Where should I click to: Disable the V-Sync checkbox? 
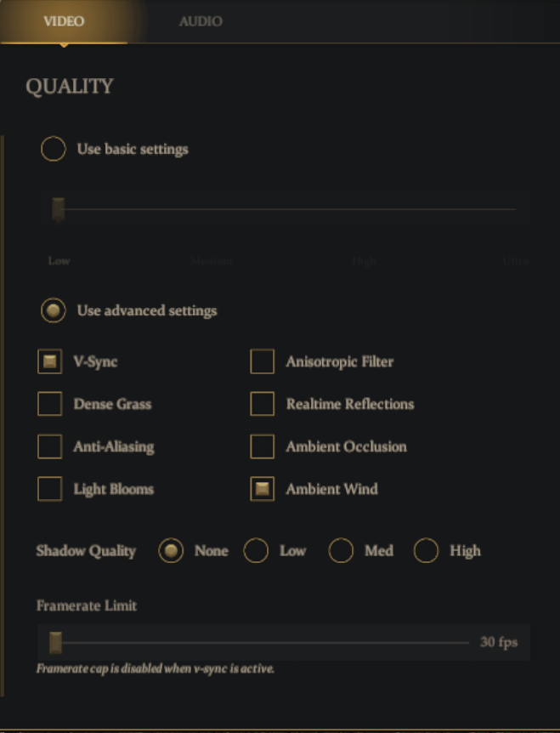click(x=50, y=361)
